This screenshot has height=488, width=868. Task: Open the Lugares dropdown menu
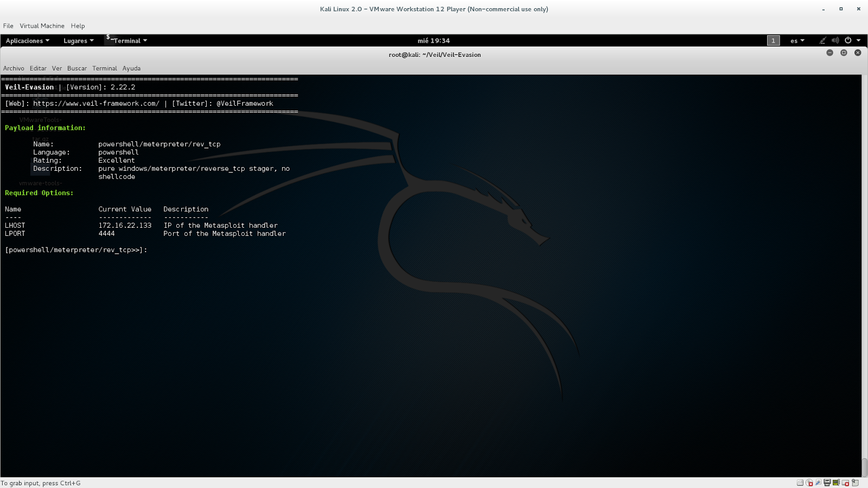point(79,41)
